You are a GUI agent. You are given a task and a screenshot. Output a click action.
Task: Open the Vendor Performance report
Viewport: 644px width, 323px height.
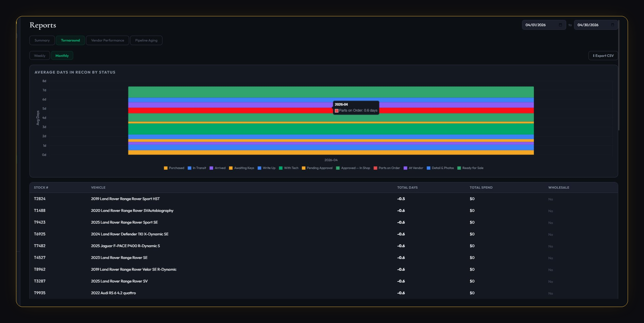pyautogui.click(x=107, y=40)
